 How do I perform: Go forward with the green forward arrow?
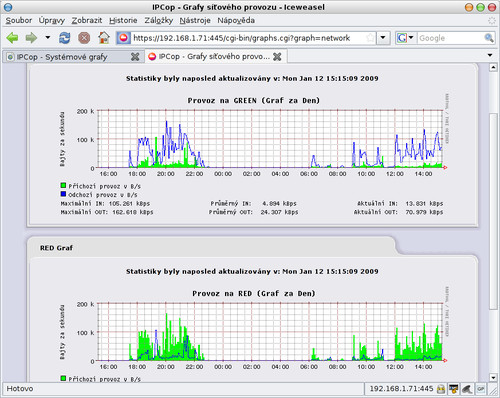point(32,38)
